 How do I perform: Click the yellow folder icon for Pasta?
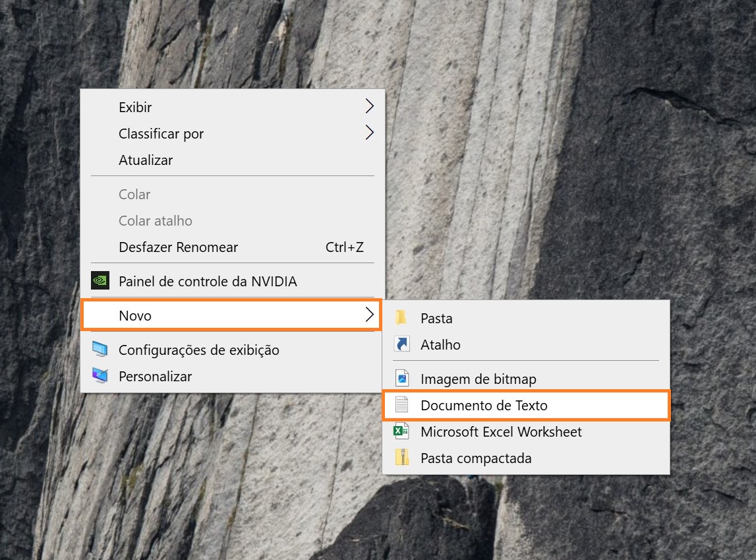[x=401, y=318]
